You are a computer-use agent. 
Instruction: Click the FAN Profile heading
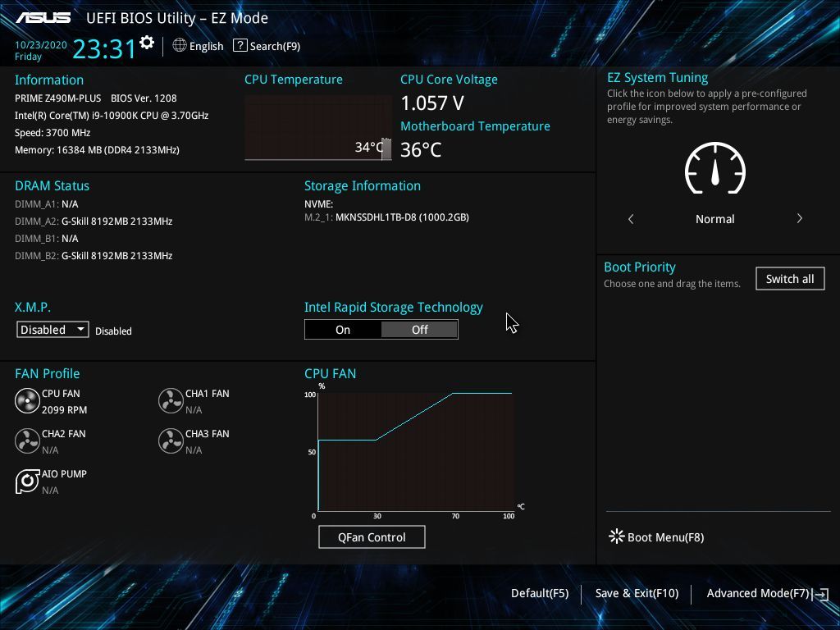pyautogui.click(x=47, y=373)
